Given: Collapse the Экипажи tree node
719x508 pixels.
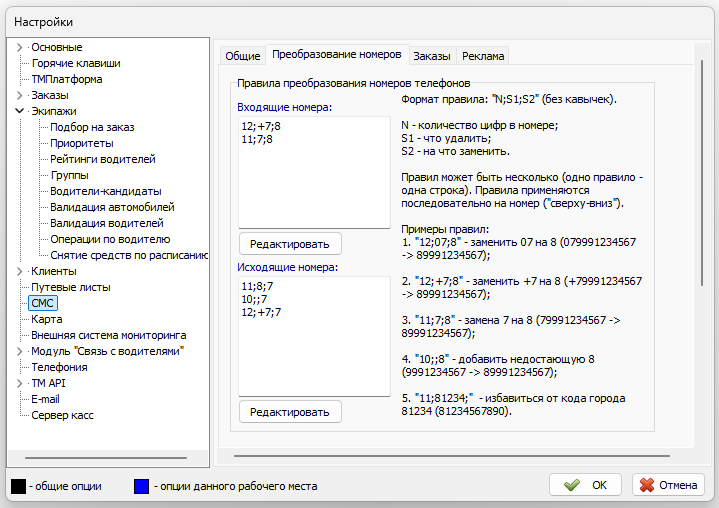Looking at the screenshot, I should point(19,111).
